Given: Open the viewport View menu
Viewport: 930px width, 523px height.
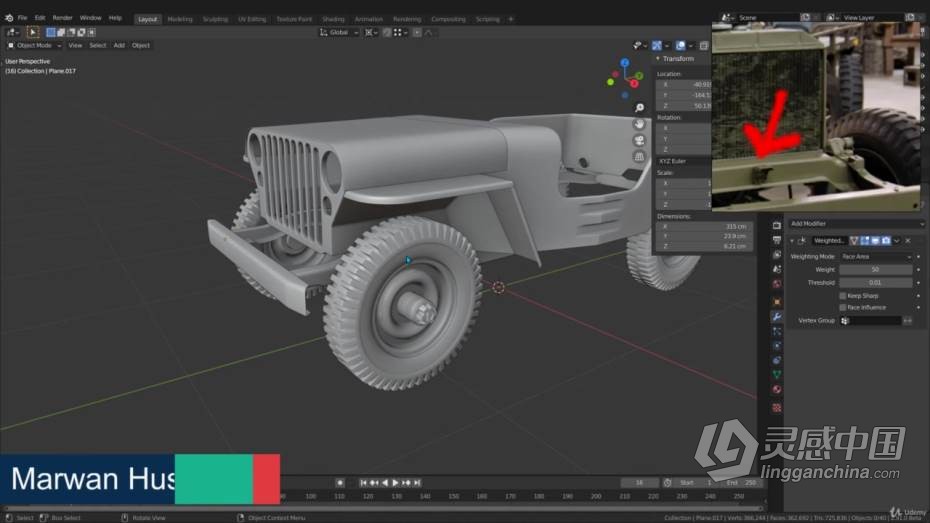Looking at the screenshot, I should 75,45.
